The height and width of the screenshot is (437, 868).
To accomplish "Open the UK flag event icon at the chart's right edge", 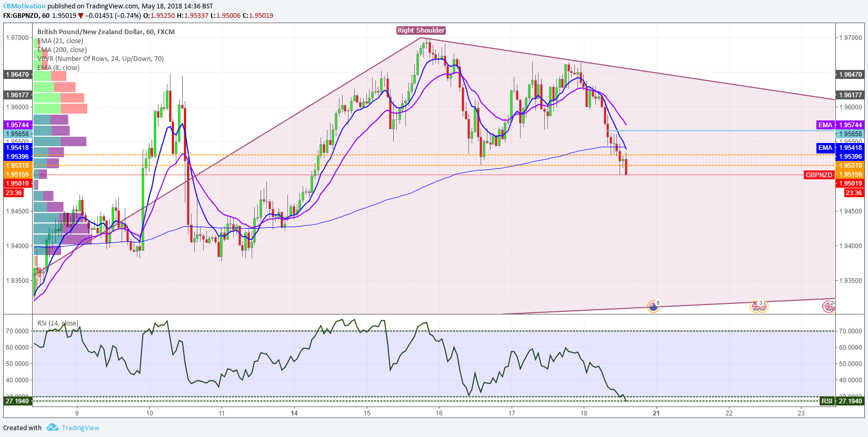I will coord(829,306).
